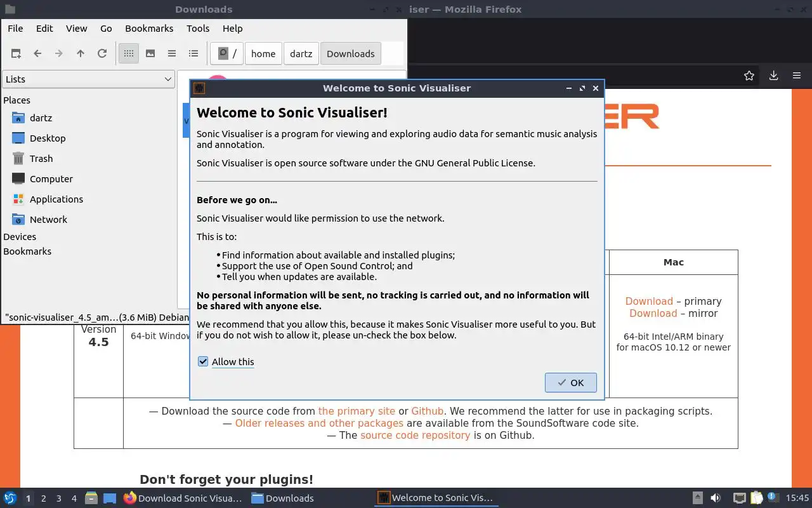Go up to parent folder in file manager

pos(81,53)
